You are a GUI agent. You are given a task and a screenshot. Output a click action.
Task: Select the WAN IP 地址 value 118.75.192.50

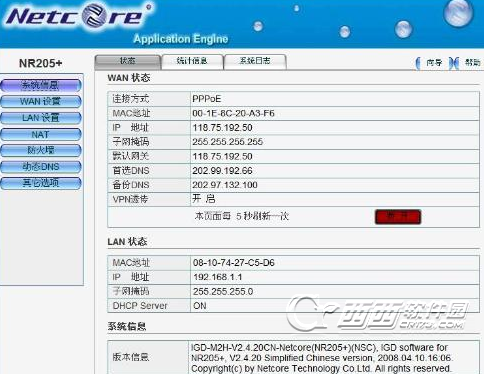222,128
